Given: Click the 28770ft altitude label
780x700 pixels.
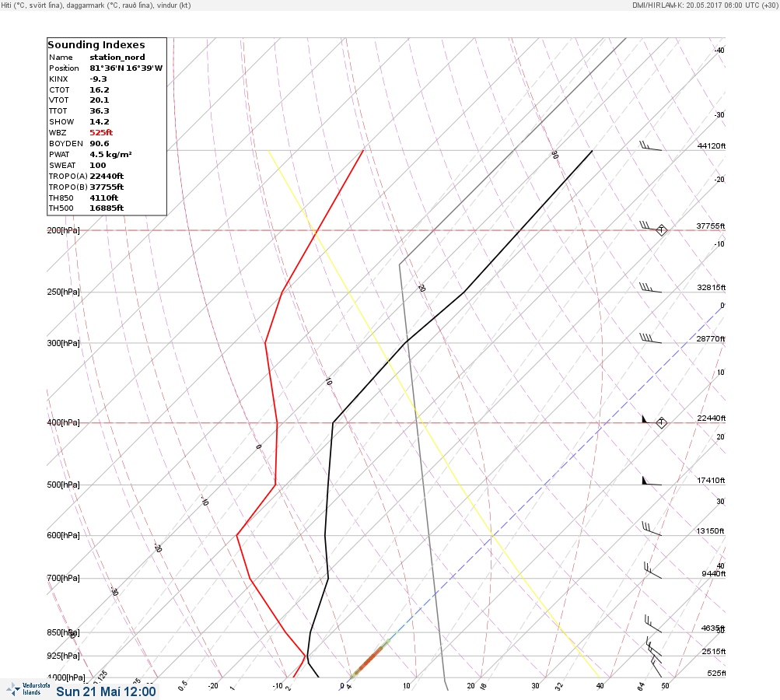Looking at the screenshot, I should [x=711, y=339].
